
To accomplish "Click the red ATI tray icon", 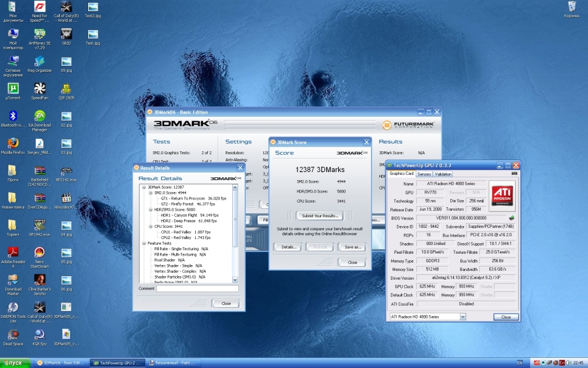I will point(537,363).
